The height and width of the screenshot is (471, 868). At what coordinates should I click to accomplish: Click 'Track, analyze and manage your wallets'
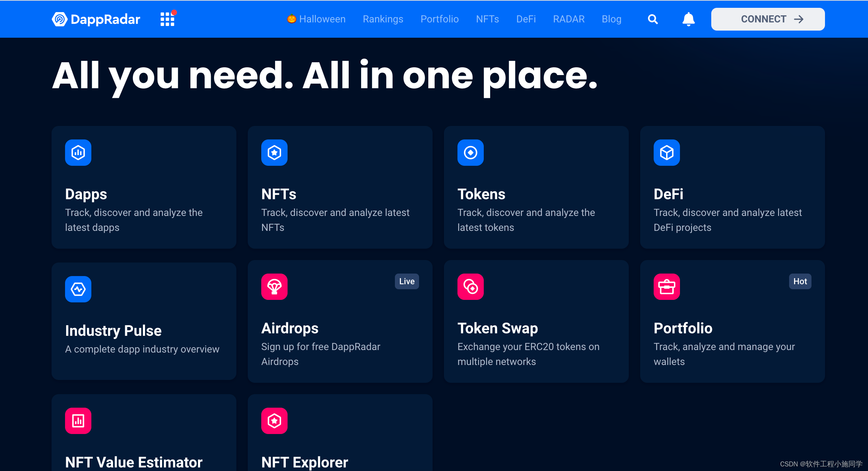(x=724, y=354)
